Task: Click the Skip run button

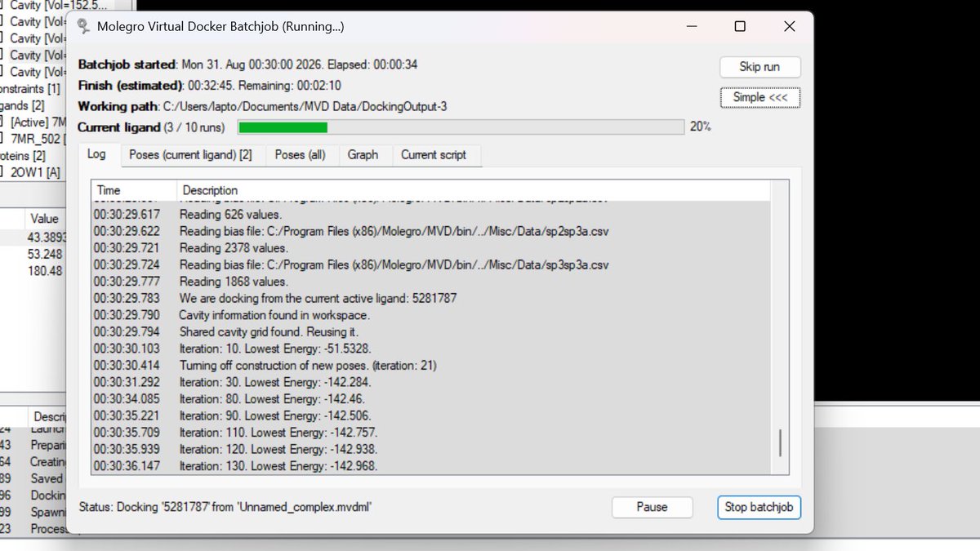Action: pos(759,67)
